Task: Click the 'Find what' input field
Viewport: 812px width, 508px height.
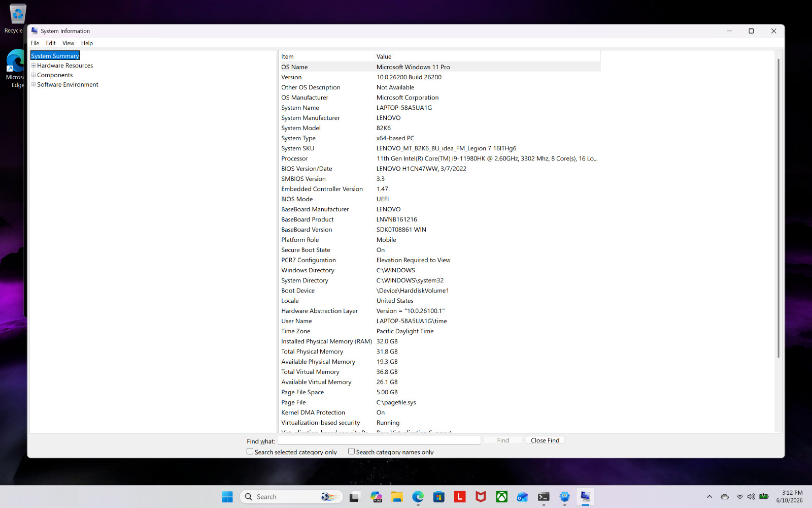Action: 379,440
